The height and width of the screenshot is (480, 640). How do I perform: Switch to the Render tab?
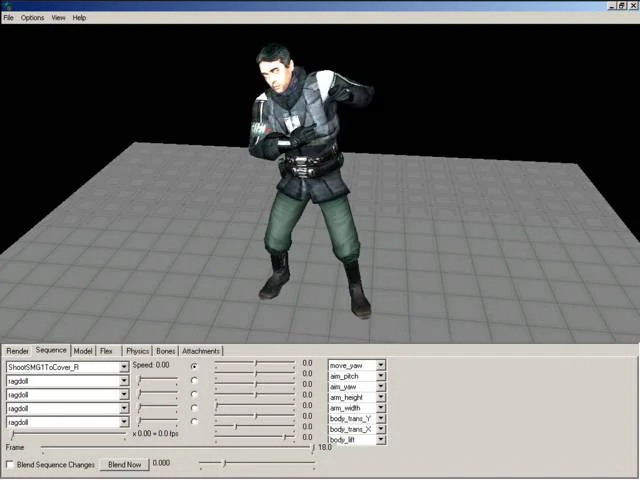pyautogui.click(x=18, y=351)
